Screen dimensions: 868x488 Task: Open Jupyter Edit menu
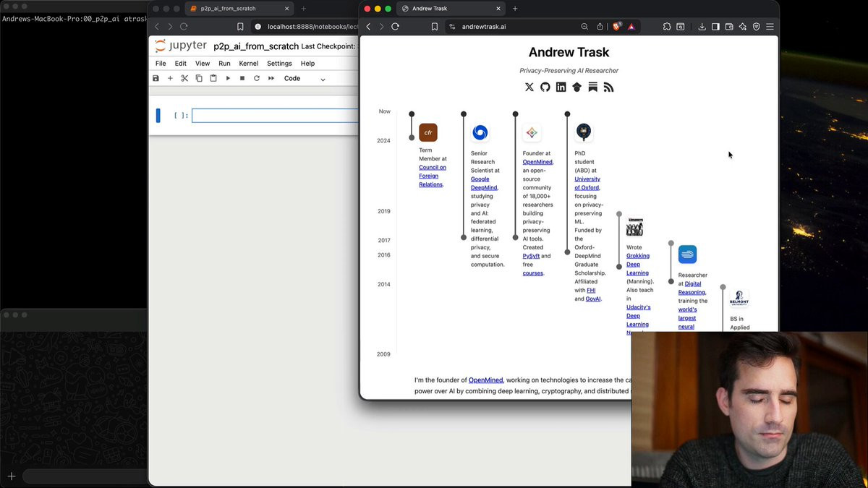point(181,64)
